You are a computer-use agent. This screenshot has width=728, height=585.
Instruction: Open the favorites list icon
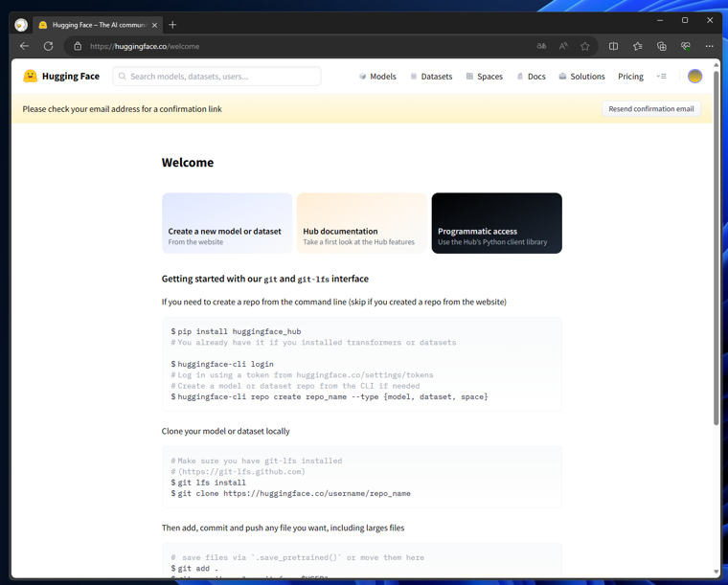[x=638, y=46]
